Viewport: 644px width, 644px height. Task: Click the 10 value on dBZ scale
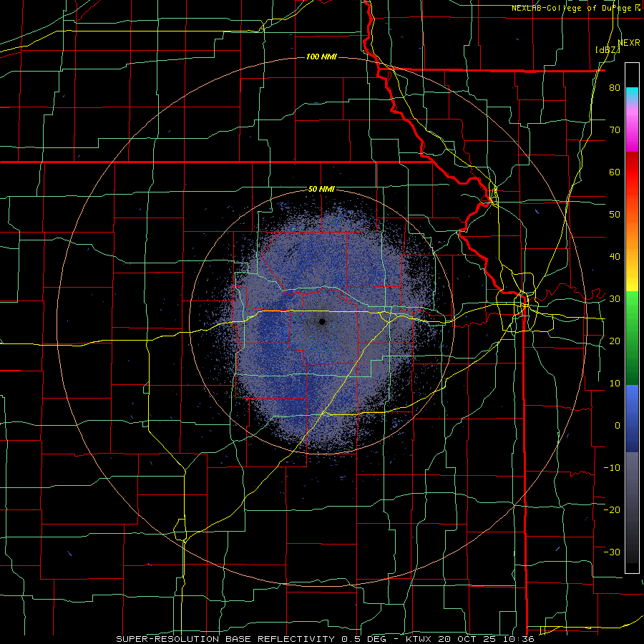[615, 384]
